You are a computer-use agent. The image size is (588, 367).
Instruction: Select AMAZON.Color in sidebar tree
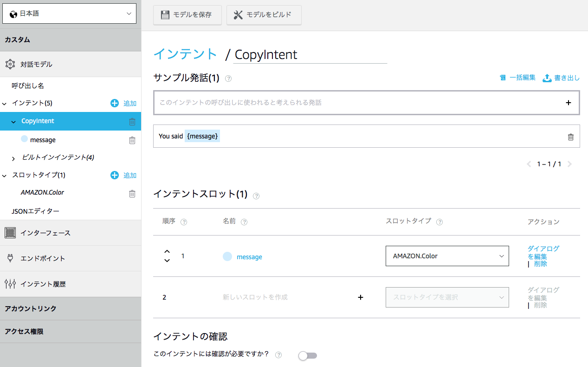(x=42, y=192)
